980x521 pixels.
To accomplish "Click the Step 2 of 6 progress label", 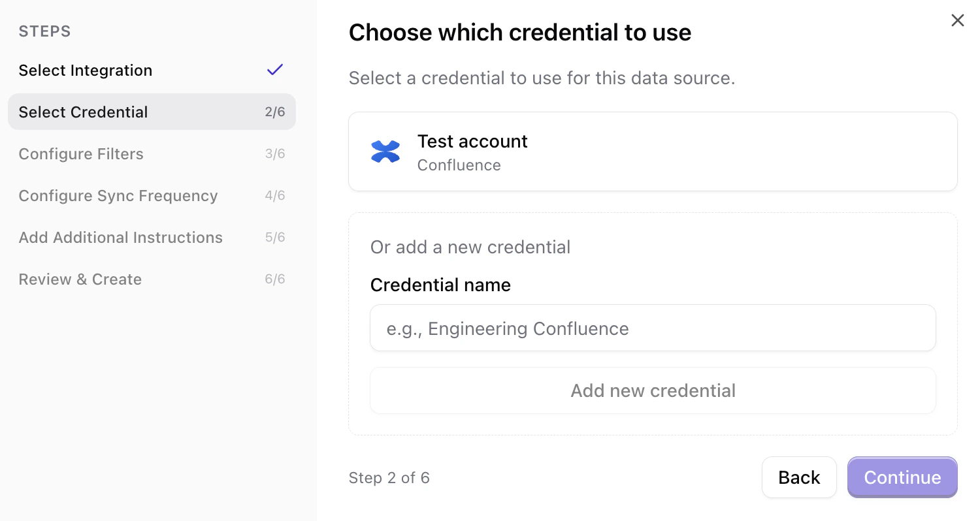I will point(389,477).
